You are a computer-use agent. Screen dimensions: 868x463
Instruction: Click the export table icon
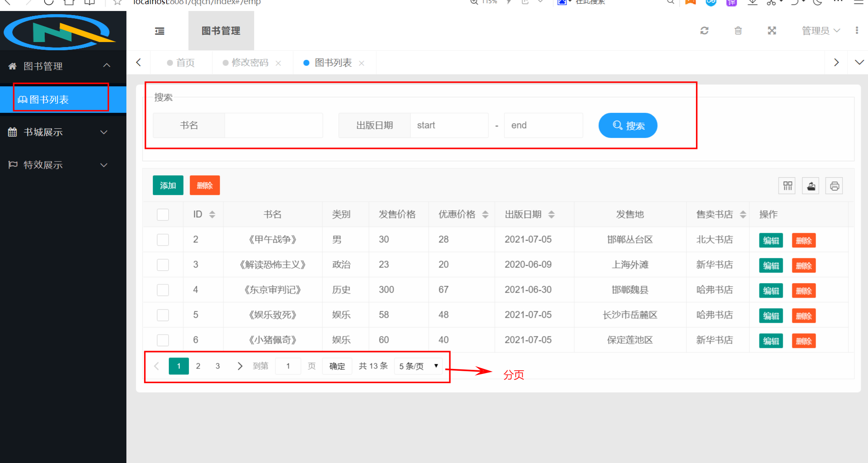(x=811, y=186)
